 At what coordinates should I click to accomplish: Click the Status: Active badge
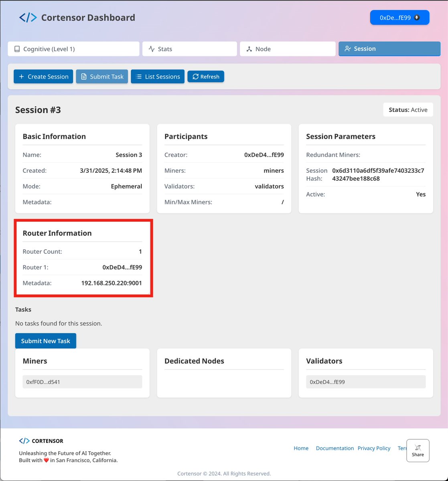tap(408, 110)
